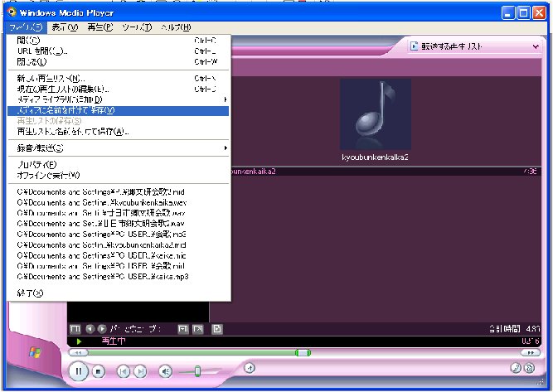Skip to the next track button

point(141,371)
